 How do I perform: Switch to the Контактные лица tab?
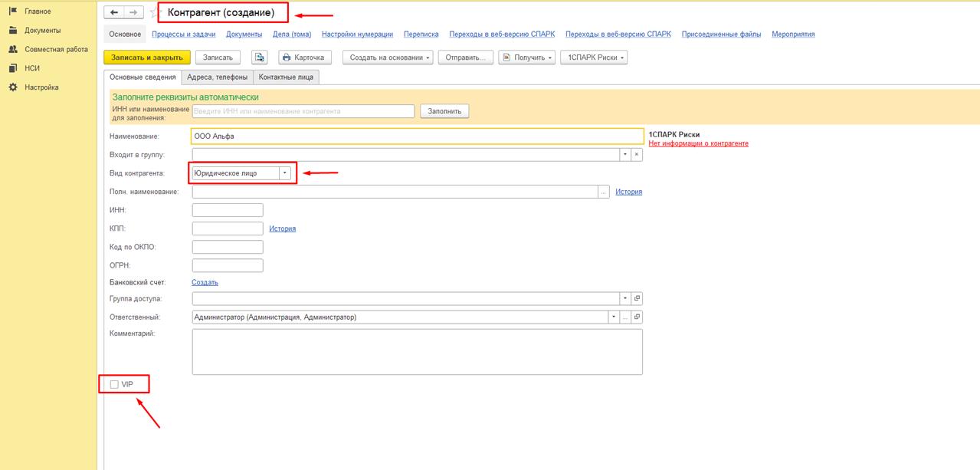[286, 77]
